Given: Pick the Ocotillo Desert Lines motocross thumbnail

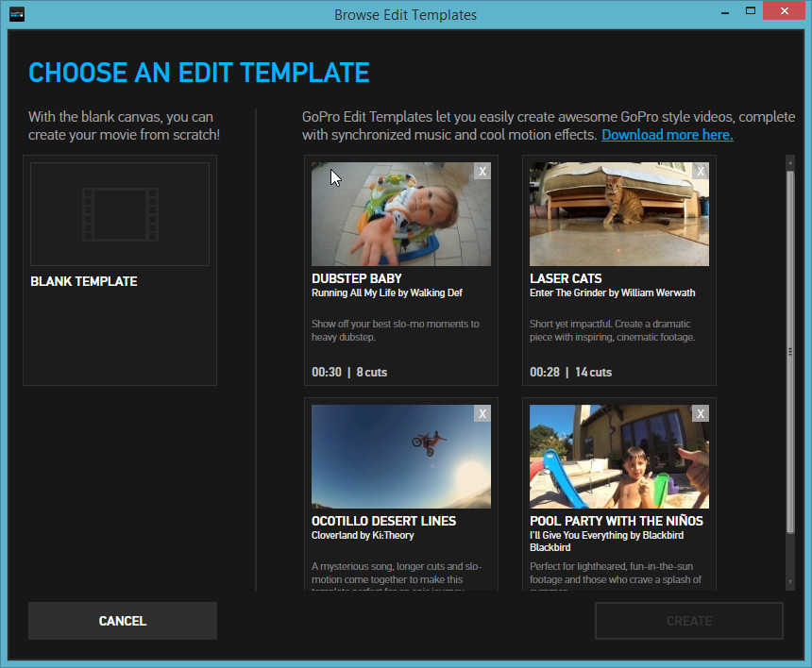Looking at the screenshot, I should (x=401, y=457).
